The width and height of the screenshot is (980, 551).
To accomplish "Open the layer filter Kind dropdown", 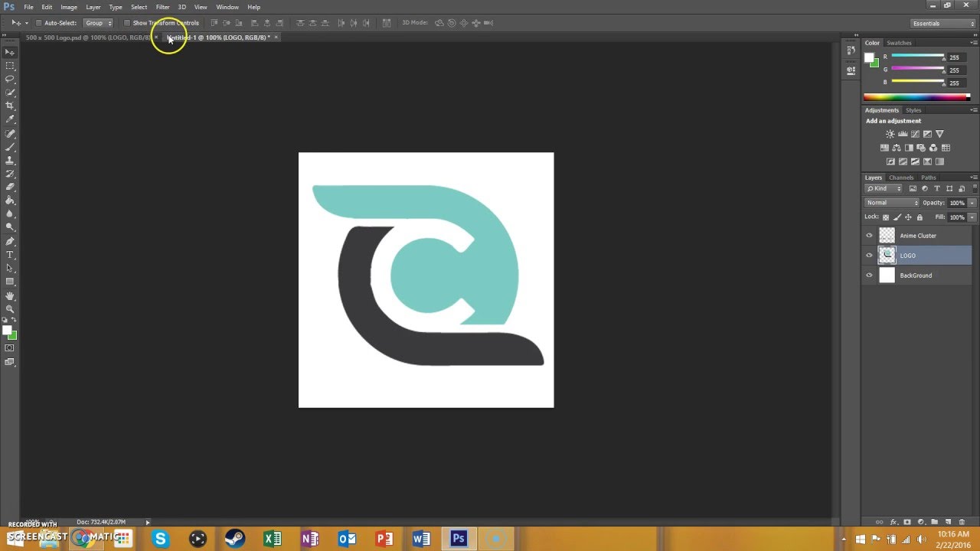I will (x=885, y=188).
